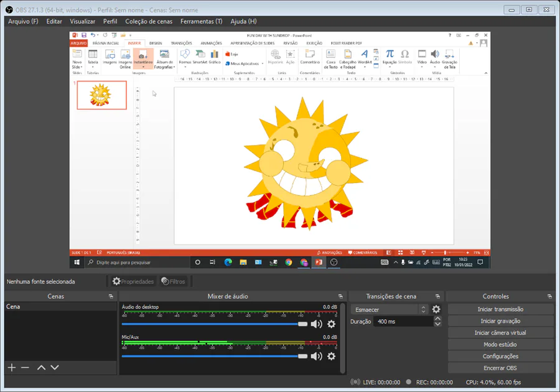Open transition properties gear beside Esmaecer
Image resolution: width=560 pixels, height=392 pixels.
coord(436,309)
